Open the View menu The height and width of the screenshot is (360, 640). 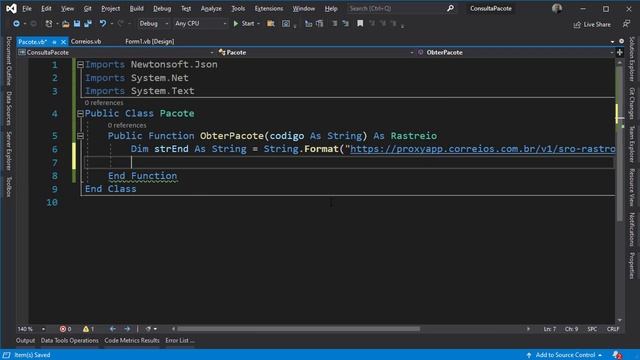pos(67,8)
